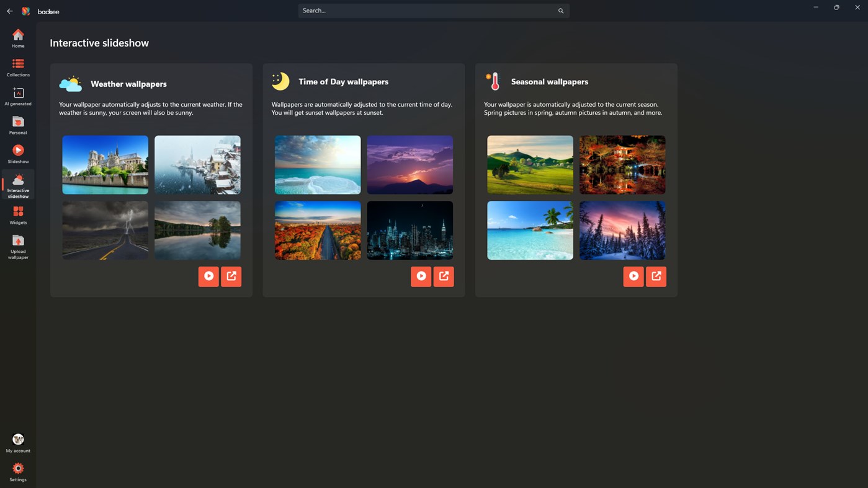
Task: Minimize the backiee window
Action: [816, 7]
